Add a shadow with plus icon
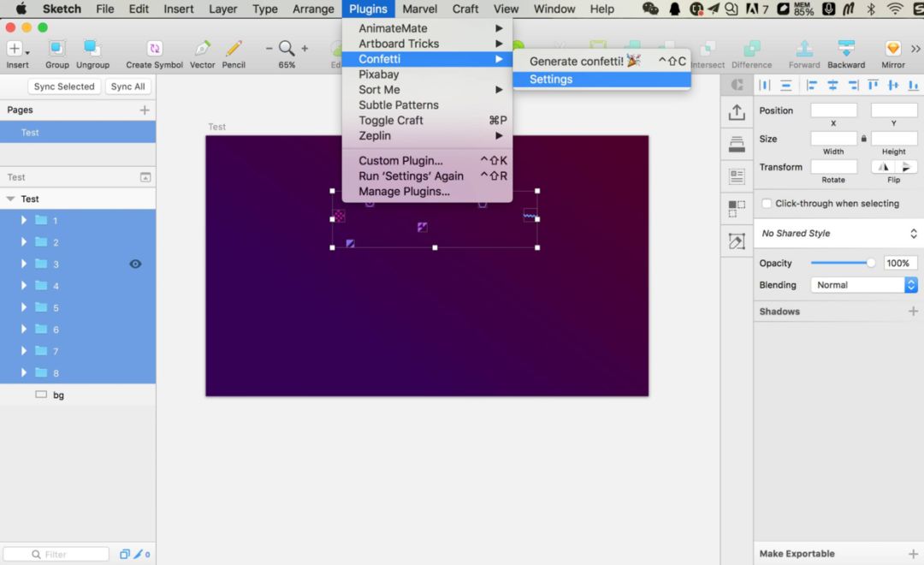Screen dimensions: 924x565 [913, 312]
